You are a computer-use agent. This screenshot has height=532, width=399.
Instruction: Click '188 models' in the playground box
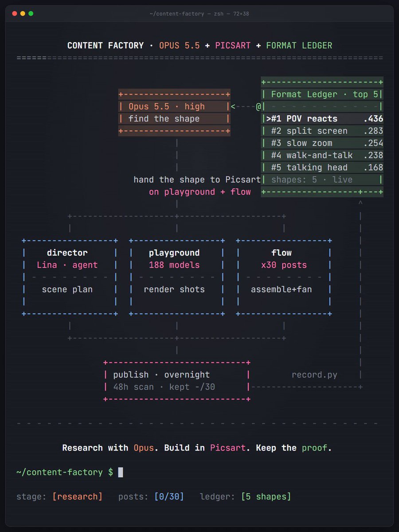(174, 265)
